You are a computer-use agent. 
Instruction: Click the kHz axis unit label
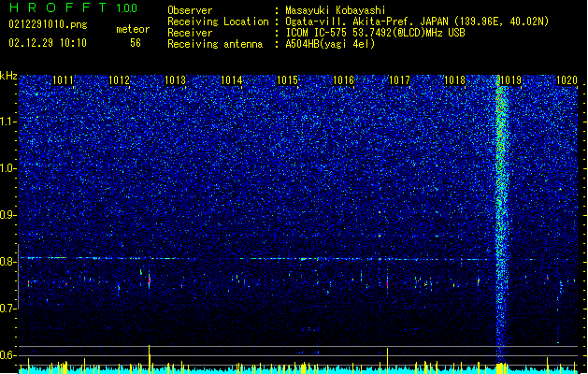pos(8,76)
